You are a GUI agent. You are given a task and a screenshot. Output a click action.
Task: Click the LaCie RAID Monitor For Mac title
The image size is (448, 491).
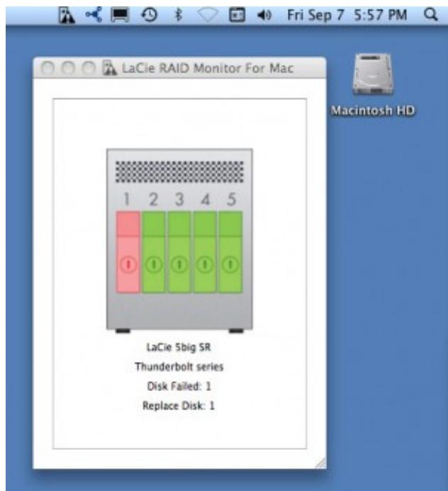[208, 68]
